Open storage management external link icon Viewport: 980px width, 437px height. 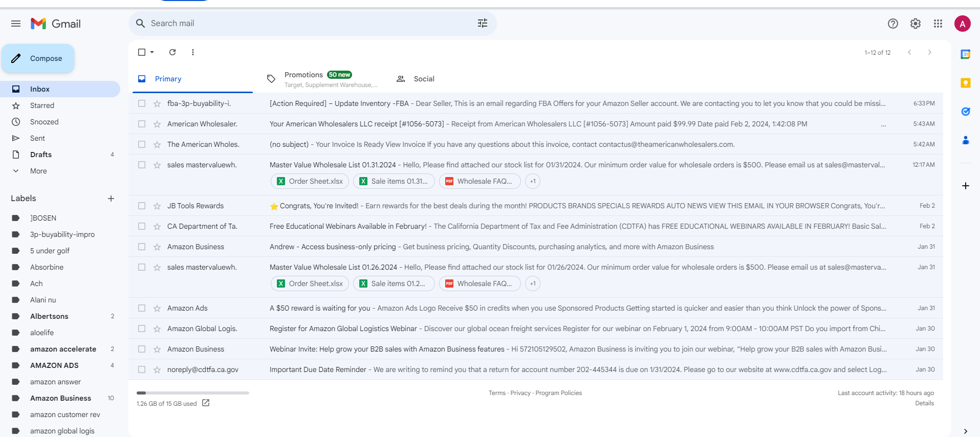206,403
